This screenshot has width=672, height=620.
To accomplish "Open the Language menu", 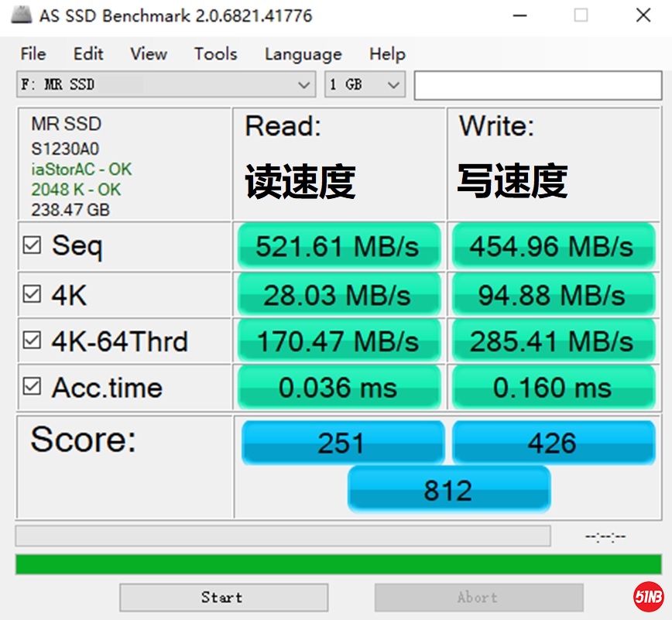I will [x=303, y=54].
